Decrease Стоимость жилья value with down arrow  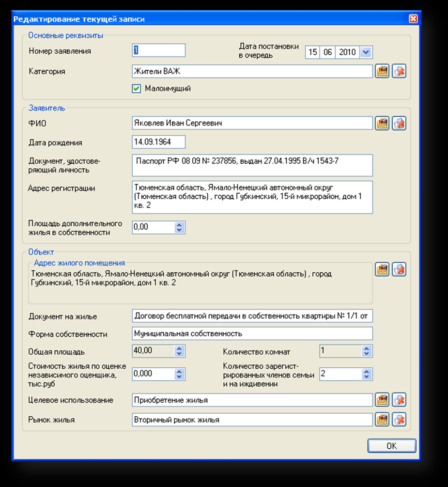click(179, 377)
